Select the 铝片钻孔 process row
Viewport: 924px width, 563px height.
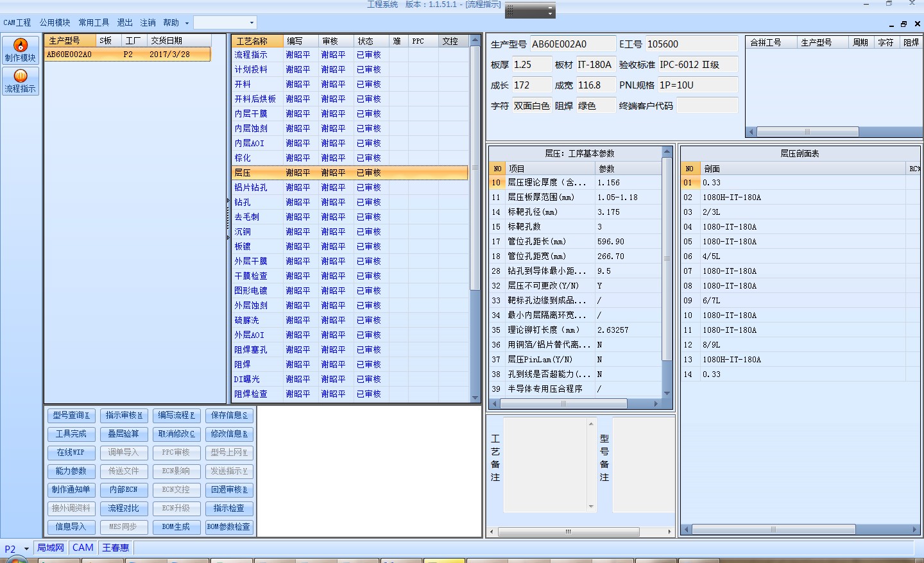[350, 188]
